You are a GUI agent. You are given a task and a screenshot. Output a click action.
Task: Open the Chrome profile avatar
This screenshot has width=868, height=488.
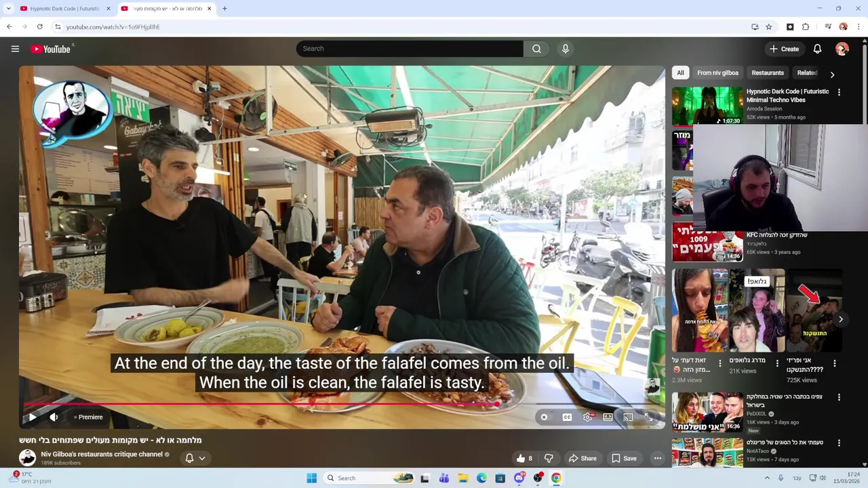pyautogui.click(x=844, y=27)
